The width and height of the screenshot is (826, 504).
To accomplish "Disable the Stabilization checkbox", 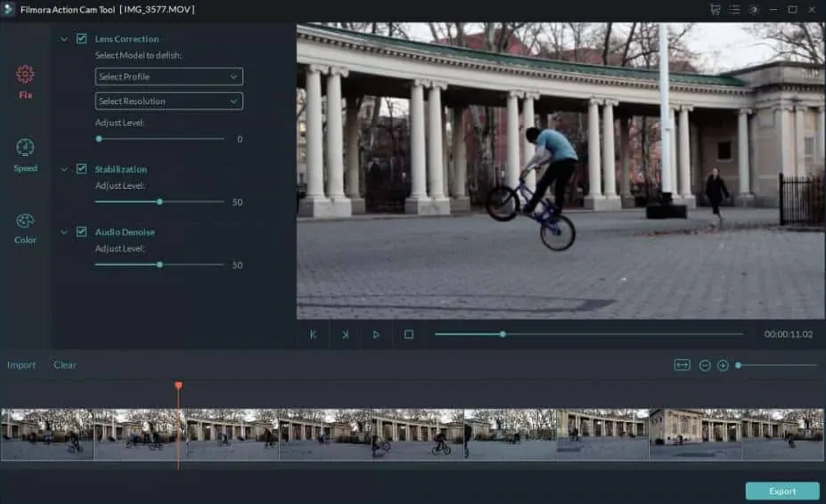I will (x=82, y=169).
